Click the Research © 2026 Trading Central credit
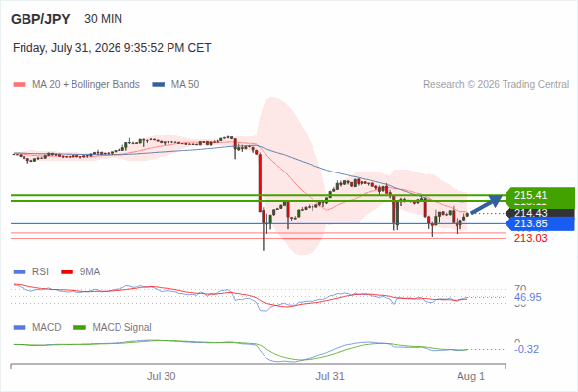This screenshot has width=578, height=392. [496, 85]
